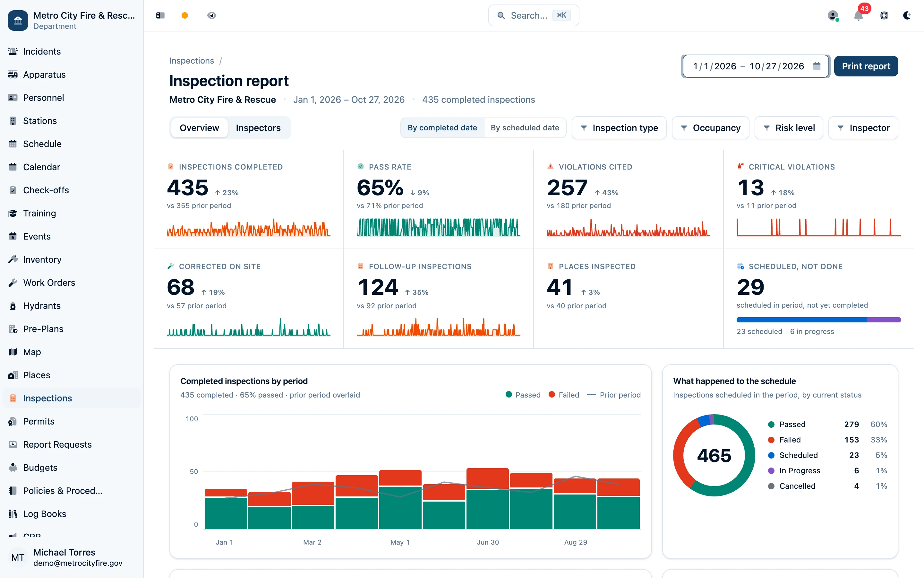Switch to the Overview tab
The image size is (924, 578).
199,128
